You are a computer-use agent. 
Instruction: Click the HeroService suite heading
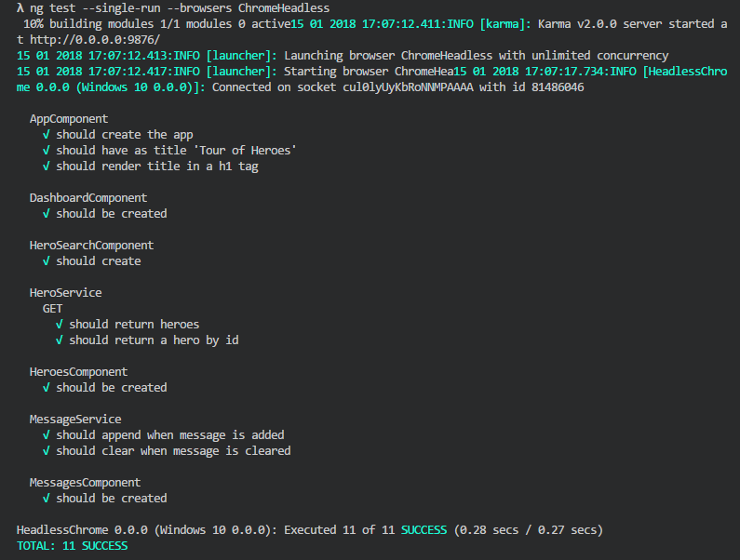click(65, 293)
